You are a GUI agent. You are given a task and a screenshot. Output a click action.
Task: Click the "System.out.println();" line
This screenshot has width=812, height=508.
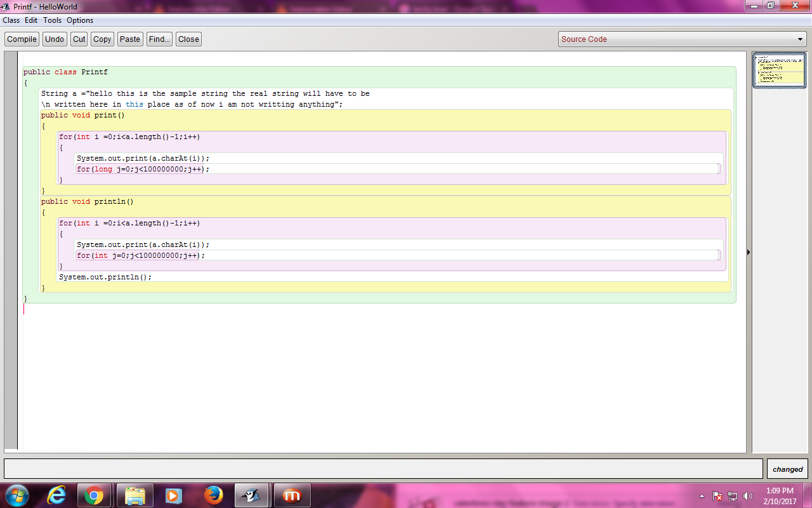pyautogui.click(x=105, y=277)
